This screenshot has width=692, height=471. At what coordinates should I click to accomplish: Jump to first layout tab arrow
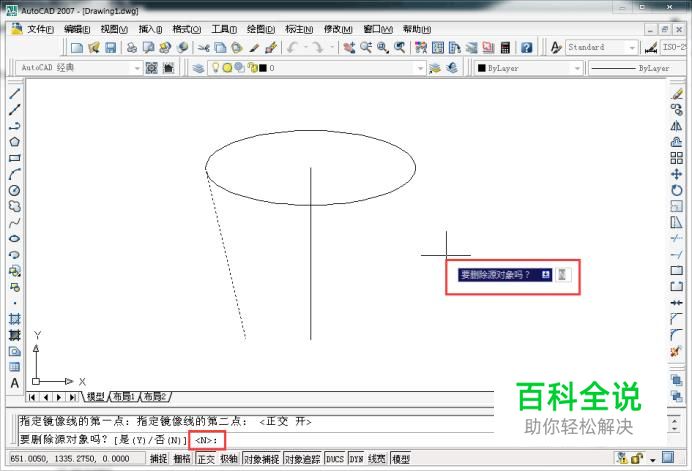(32, 397)
